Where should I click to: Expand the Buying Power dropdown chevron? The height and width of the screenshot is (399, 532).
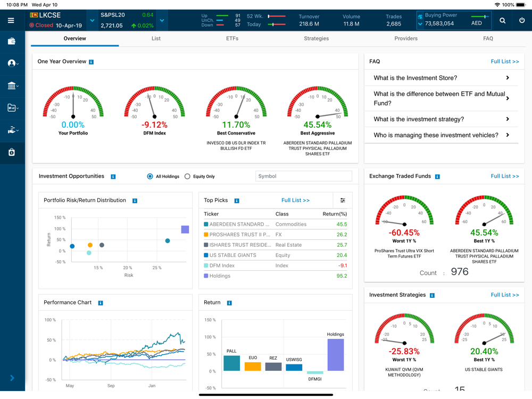tap(420, 24)
